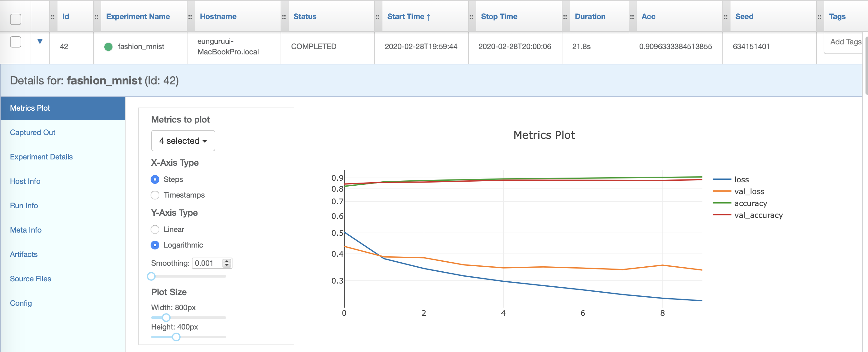Open the Captured Out tab
This screenshot has width=868, height=352.
(32, 133)
